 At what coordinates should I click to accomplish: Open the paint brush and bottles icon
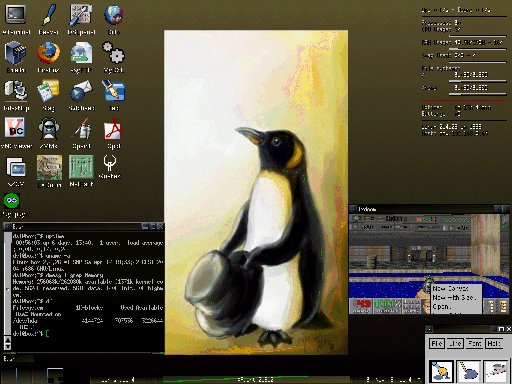pyautogui.click(x=81, y=129)
